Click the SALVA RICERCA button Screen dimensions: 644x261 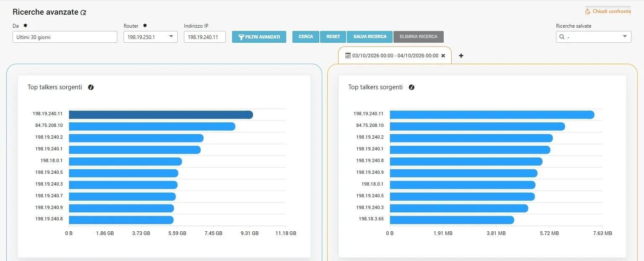pyautogui.click(x=370, y=37)
